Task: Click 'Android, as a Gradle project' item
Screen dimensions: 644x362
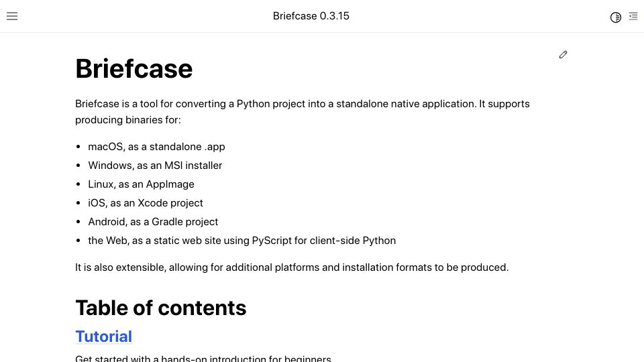Action: (x=153, y=222)
